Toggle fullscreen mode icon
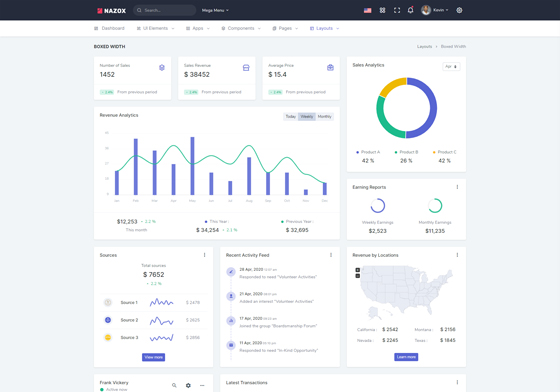 397,10
